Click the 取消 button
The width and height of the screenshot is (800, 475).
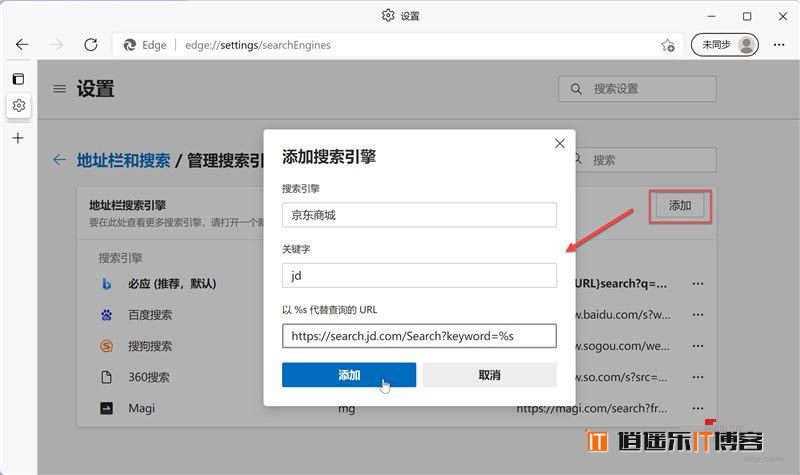(489, 375)
